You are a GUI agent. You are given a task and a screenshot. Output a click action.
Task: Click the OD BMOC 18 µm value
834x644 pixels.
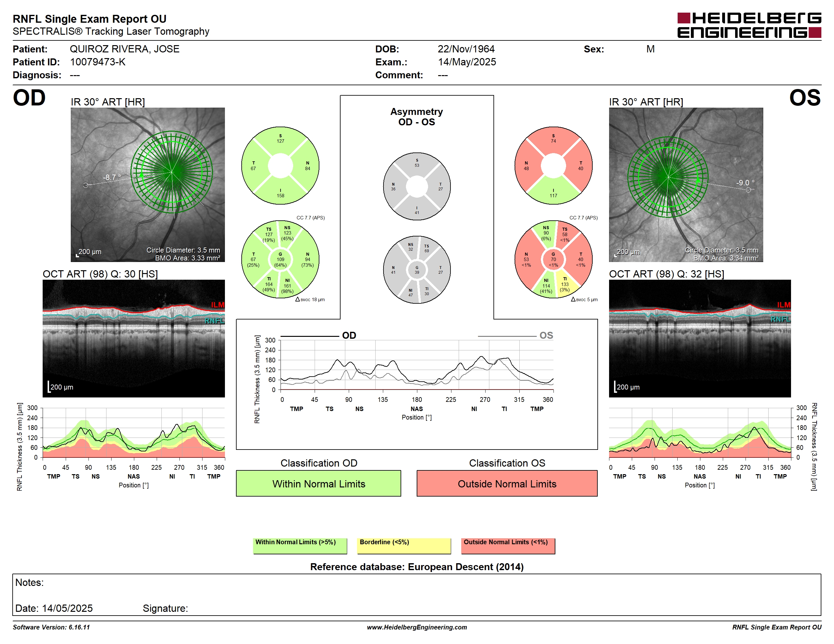pyautogui.click(x=310, y=300)
